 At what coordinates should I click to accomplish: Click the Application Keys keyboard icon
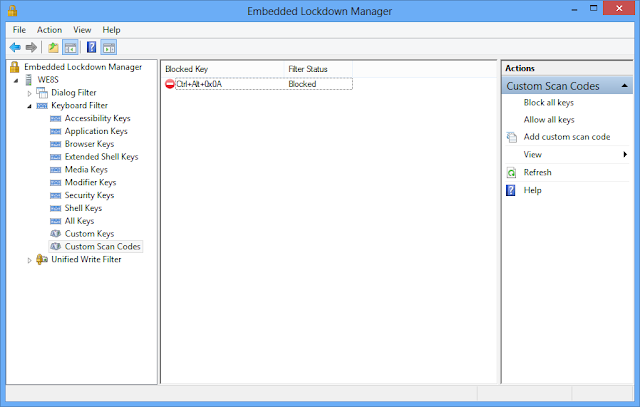[56, 131]
